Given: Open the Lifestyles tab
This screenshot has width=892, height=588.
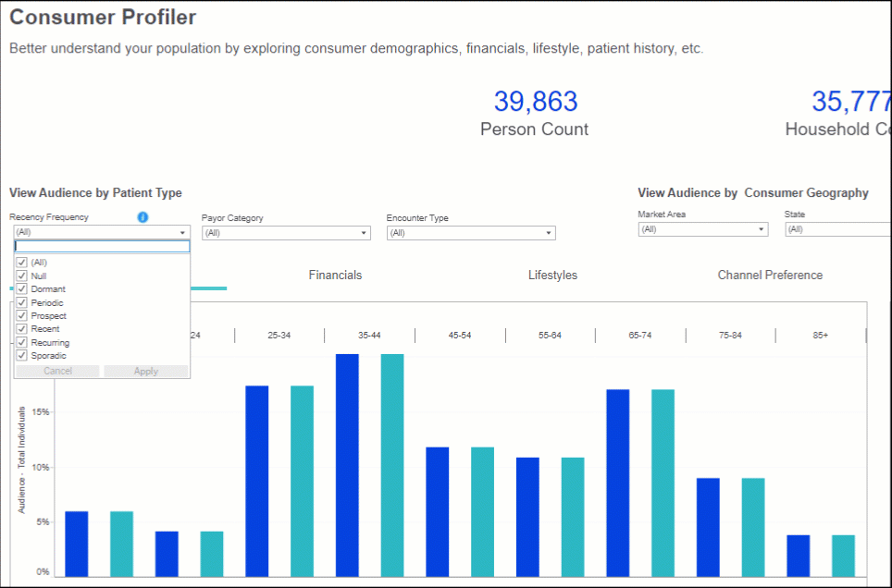Looking at the screenshot, I should coord(552,276).
